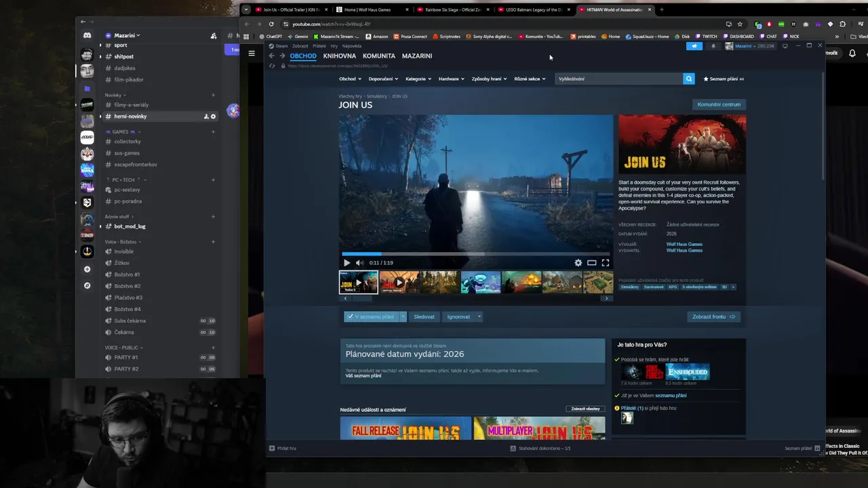Go forward in Steam navigation
The height and width of the screenshot is (488, 868).
tap(282, 56)
